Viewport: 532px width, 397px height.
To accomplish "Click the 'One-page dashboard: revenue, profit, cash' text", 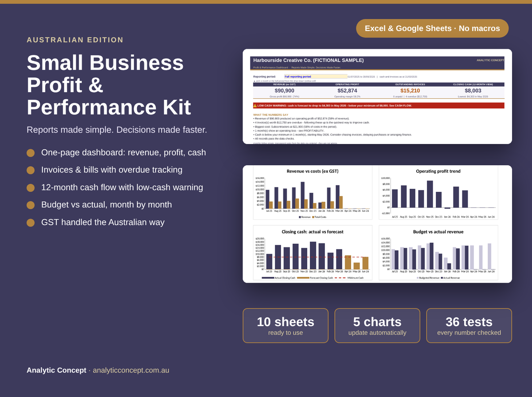I will pos(124,152).
